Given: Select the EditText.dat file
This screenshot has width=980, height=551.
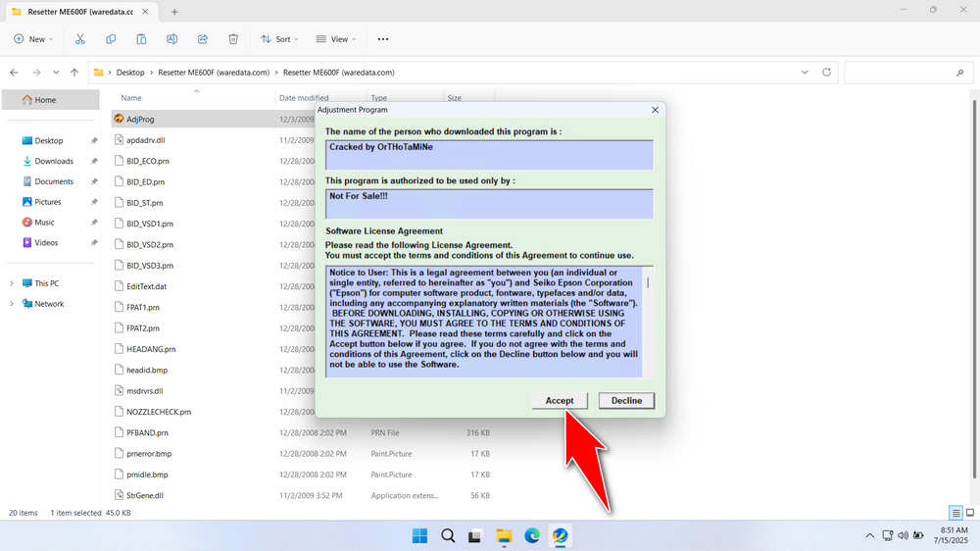Looking at the screenshot, I should click(146, 286).
